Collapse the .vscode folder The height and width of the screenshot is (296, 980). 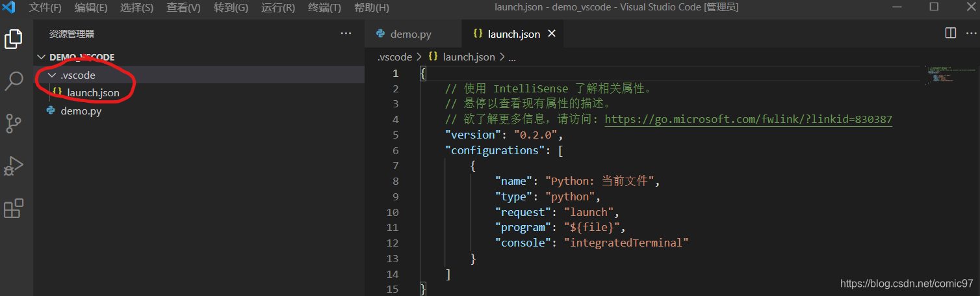coord(53,75)
